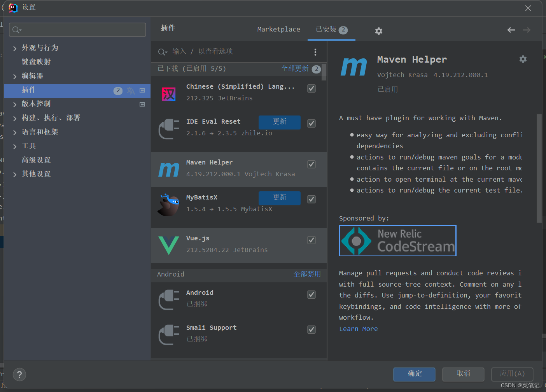Click the Chinese Language pack plugin icon
This screenshot has width=546, height=392.
coord(169,94)
